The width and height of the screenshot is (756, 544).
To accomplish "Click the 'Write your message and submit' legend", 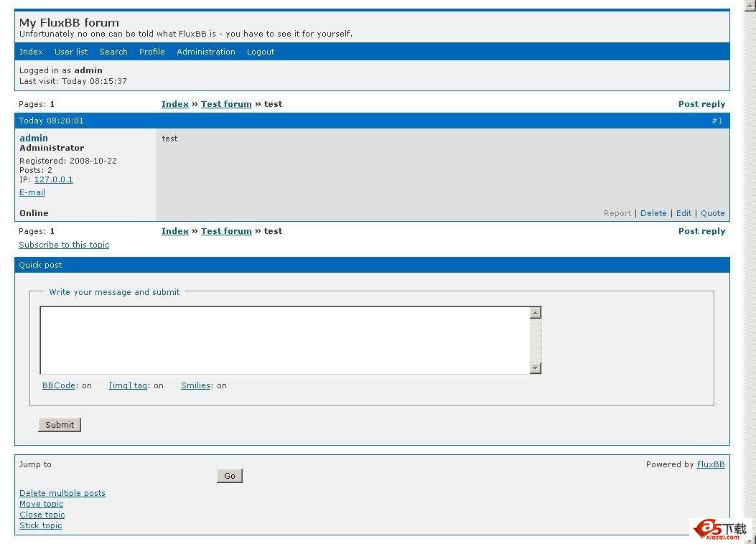I will tap(114, 292).
